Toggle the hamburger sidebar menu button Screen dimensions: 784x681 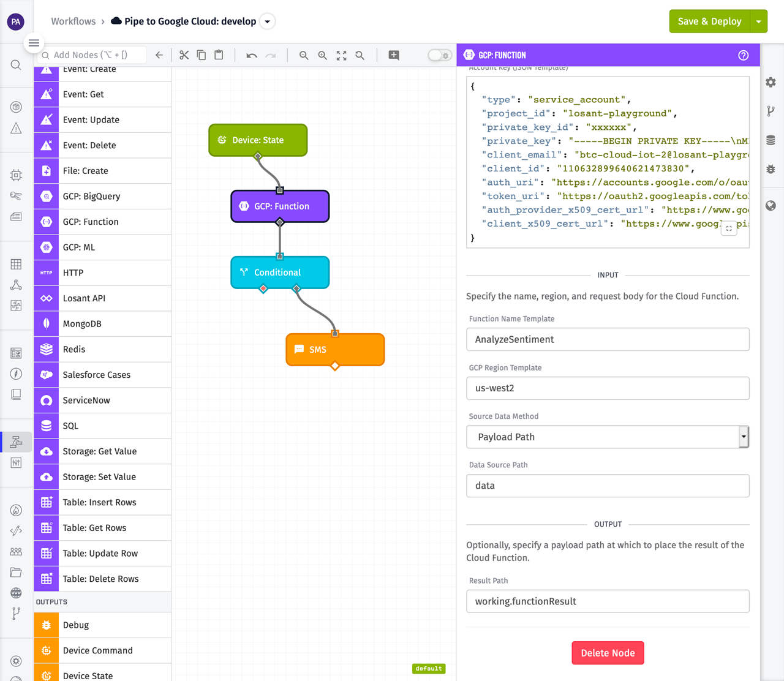click(x=34, y=43)
